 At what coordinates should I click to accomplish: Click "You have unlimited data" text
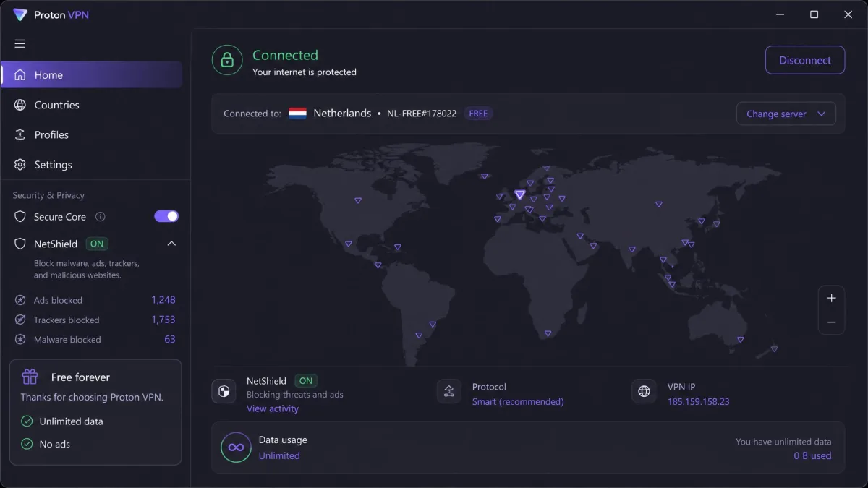pyautogui.click(x=783, y=441)
